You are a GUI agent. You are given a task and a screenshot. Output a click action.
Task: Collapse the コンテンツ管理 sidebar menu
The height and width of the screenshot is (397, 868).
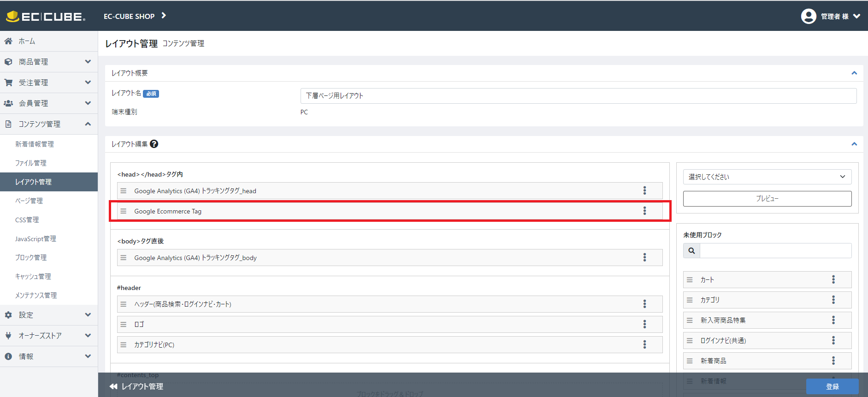pos(49,124)
